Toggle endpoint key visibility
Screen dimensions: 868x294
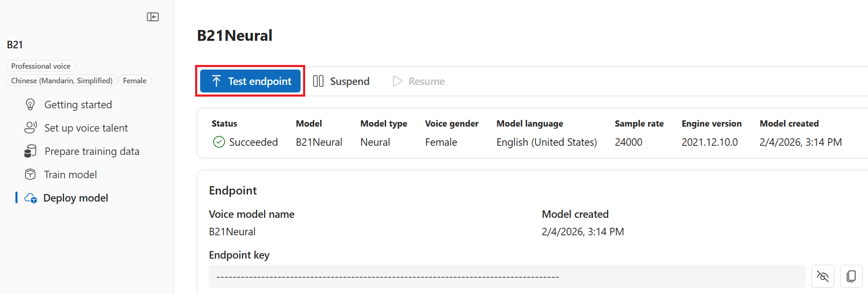[x=823, y=276]
